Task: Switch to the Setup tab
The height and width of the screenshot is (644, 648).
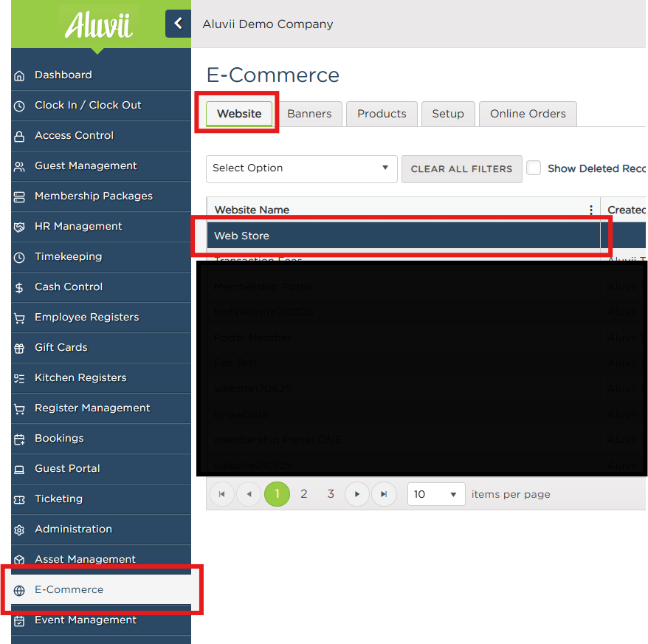Action: point(448,114)
